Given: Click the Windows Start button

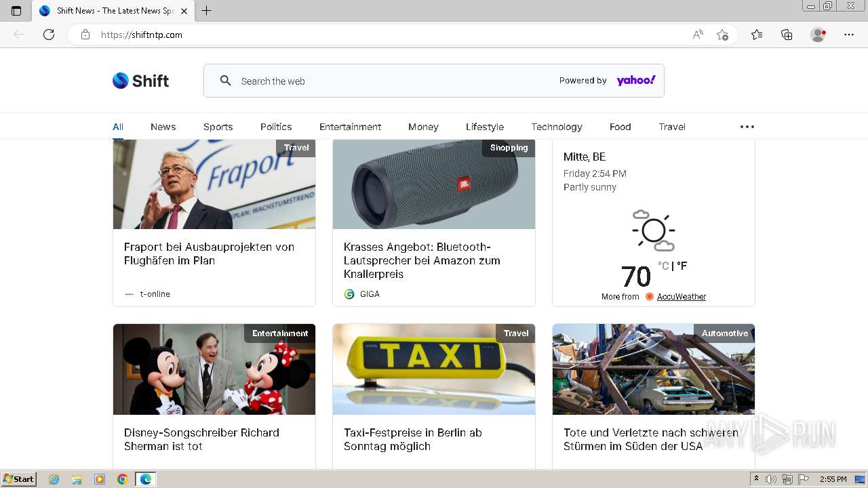Looking at the screenshot, I should 19,479.
